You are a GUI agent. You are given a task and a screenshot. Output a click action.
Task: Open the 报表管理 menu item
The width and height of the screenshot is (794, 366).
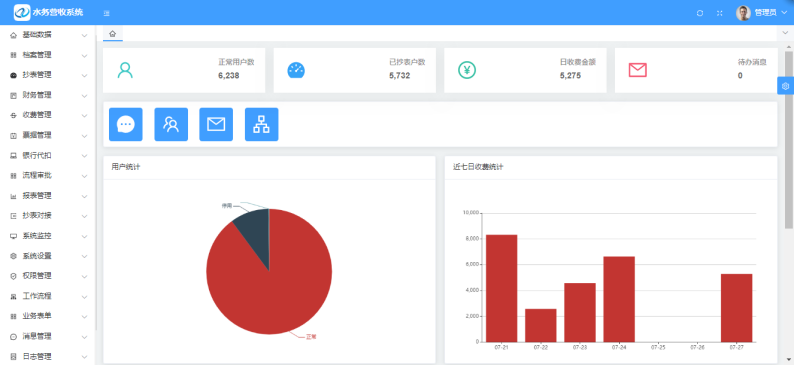pos(48,196)
